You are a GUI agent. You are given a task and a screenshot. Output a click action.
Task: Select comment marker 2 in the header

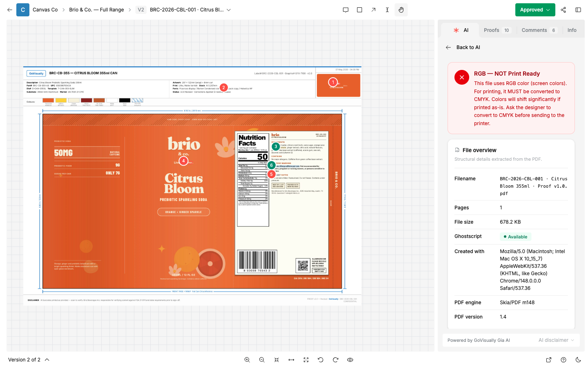tap(223, 88)
